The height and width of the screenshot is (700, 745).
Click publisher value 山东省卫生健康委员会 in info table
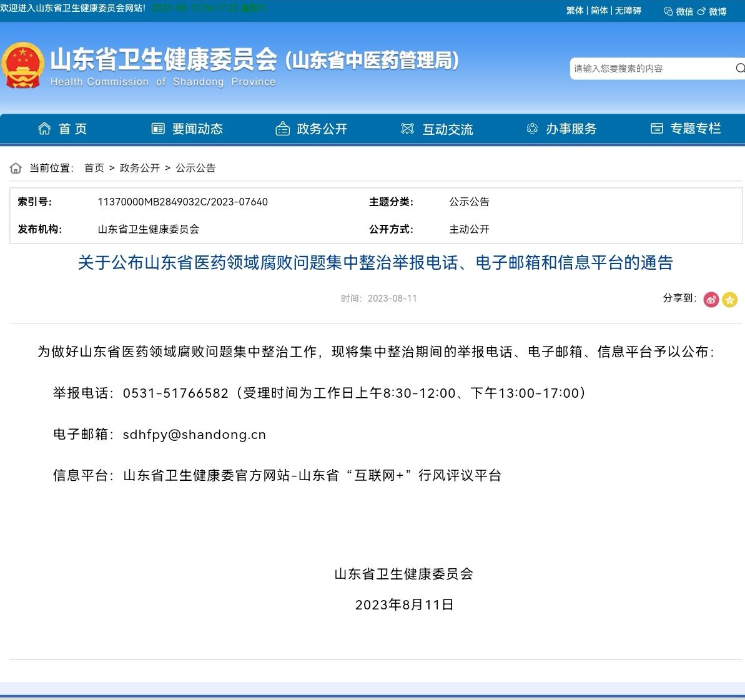148,229
